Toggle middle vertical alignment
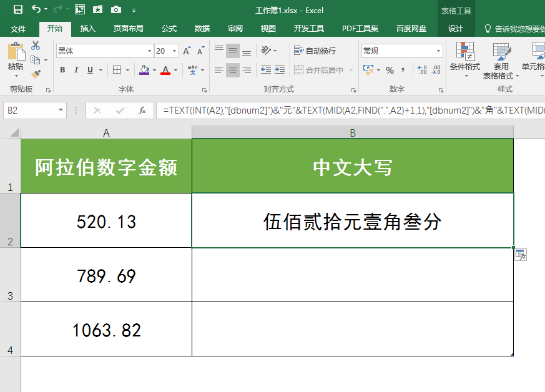The width and height of the screenshot is (545, 392). (233, 51)
